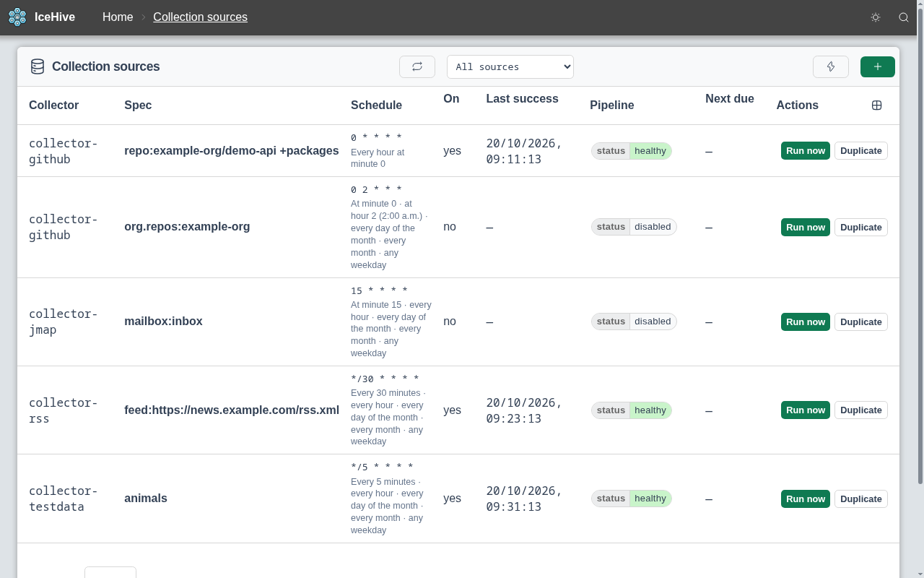Go to Home in the breadcrumb
924x578 pixels.
coord(118,17)
